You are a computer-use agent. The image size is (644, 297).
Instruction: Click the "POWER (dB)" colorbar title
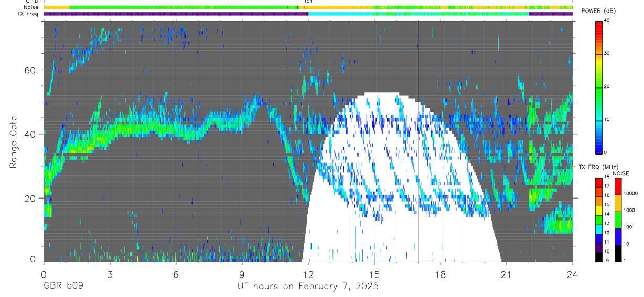[x=598, y=11]
